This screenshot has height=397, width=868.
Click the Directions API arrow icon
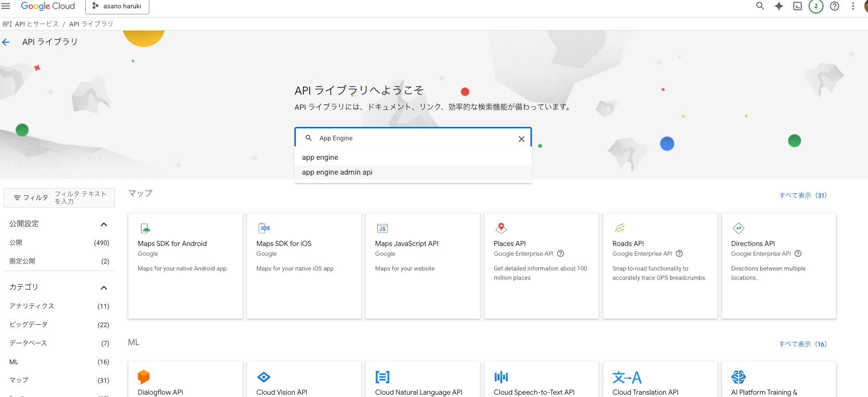point(739,228)
